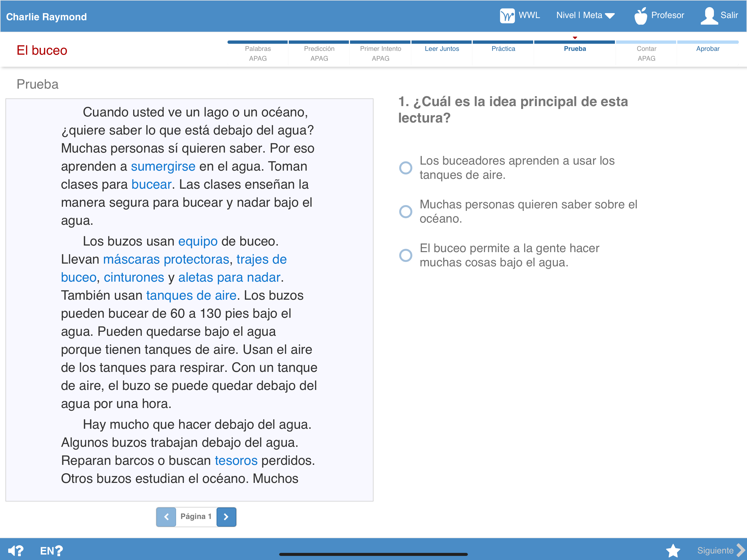Click the Profesor apple icon
Screen dimensions: 747x560
click(641, 16)
